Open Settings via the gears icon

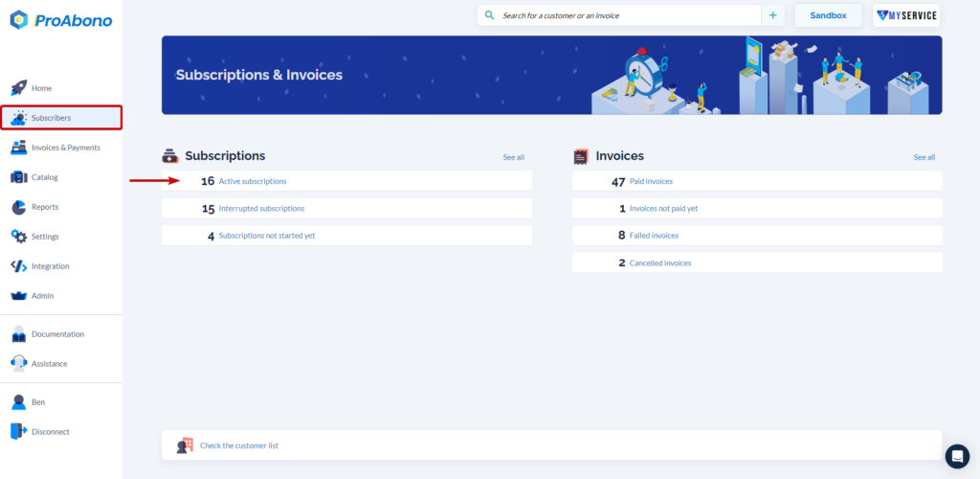19,237
